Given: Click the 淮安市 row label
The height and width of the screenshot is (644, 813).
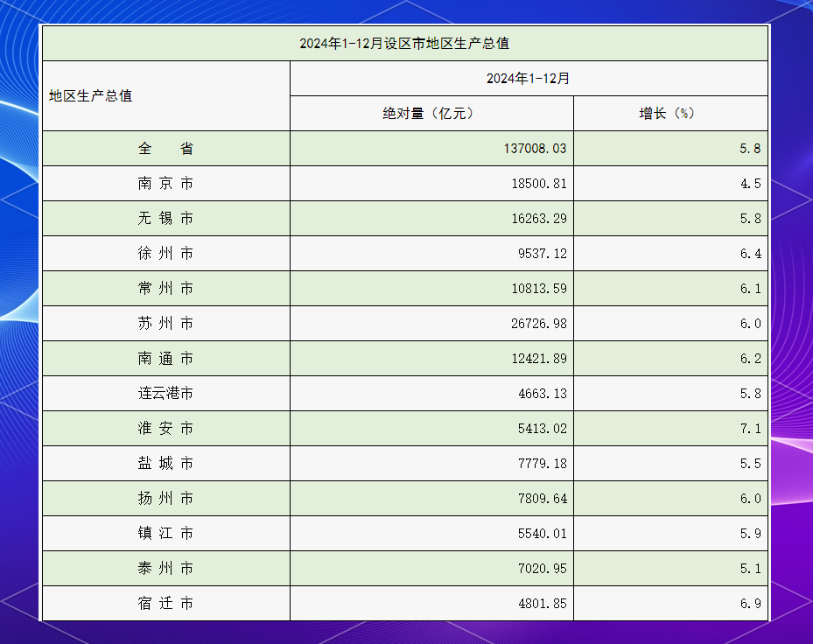Looking at the screenshot, I should pyautogui.click(x=166, y=428).
